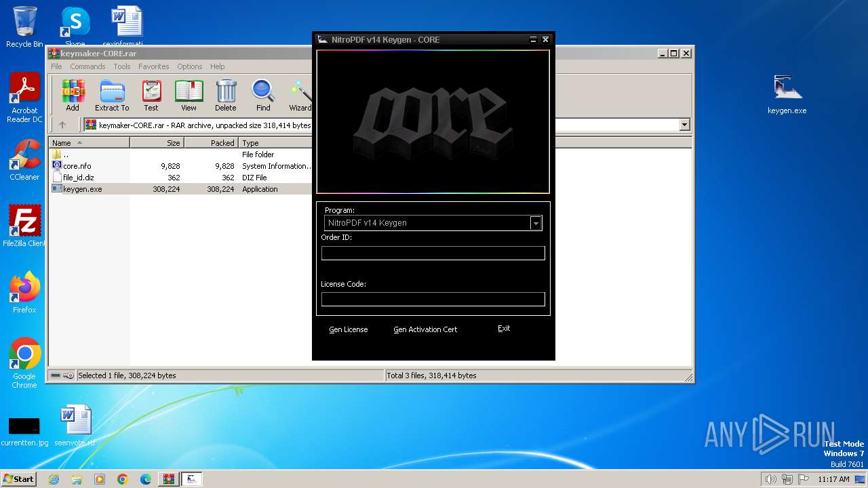Screen dimensions: 868x488
Task: Open the media player taskbar icon
Action: coord(100,479)
